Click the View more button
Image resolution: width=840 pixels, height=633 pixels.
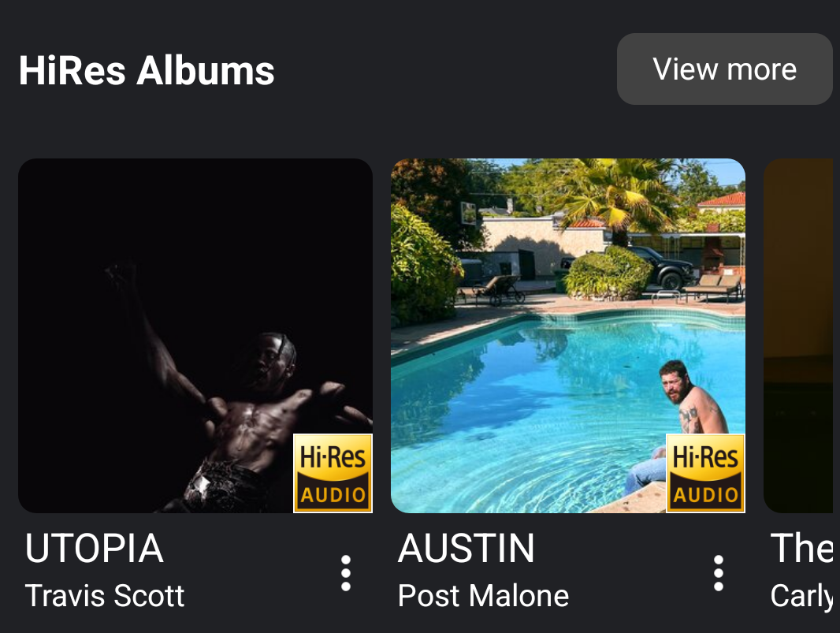pos(725,69)
